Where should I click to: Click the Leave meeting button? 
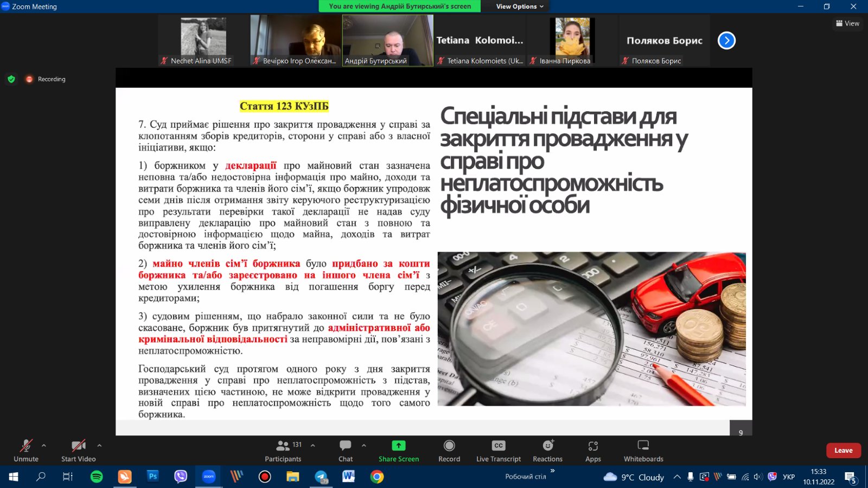(x=843, y=451)
